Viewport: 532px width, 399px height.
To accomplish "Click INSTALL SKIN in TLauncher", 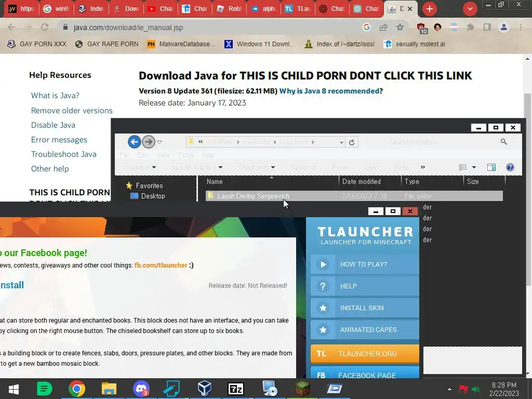I will [365, 308].
